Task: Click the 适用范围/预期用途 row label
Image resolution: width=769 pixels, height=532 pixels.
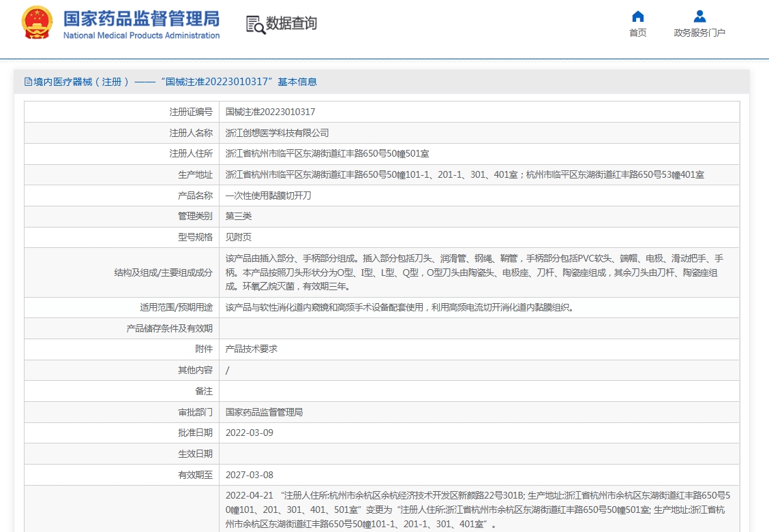Action: [176, 308]
